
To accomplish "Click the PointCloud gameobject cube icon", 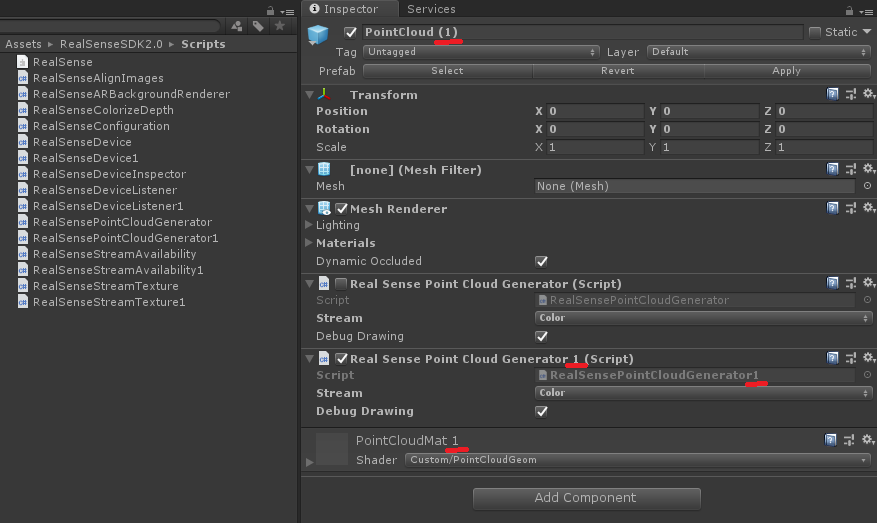I will 318,35.
